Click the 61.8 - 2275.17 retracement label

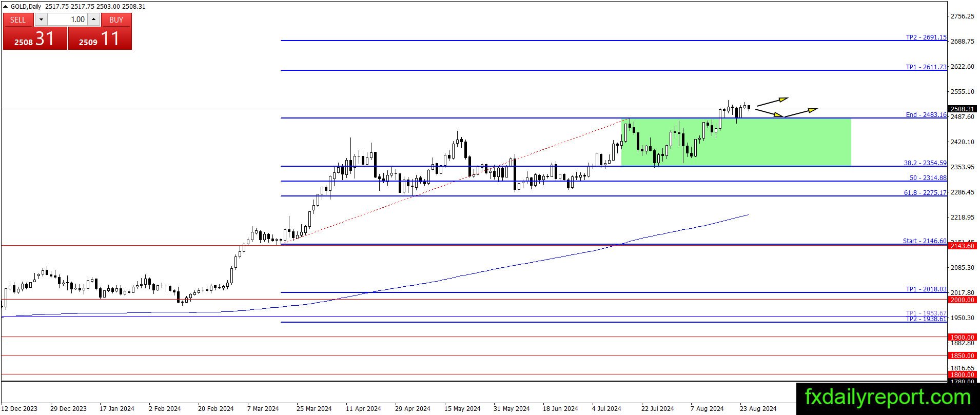tap(925, 193)
